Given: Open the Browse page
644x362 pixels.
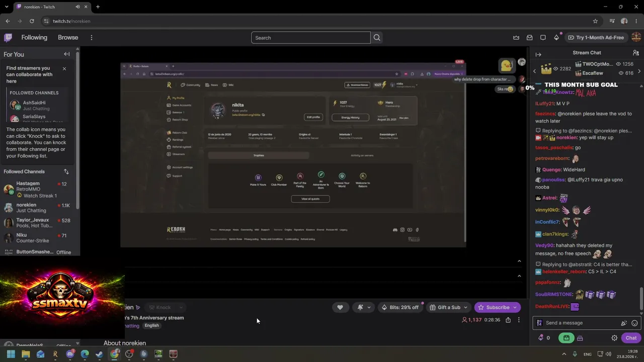Looking at the screenshot, I should (68, 38).
